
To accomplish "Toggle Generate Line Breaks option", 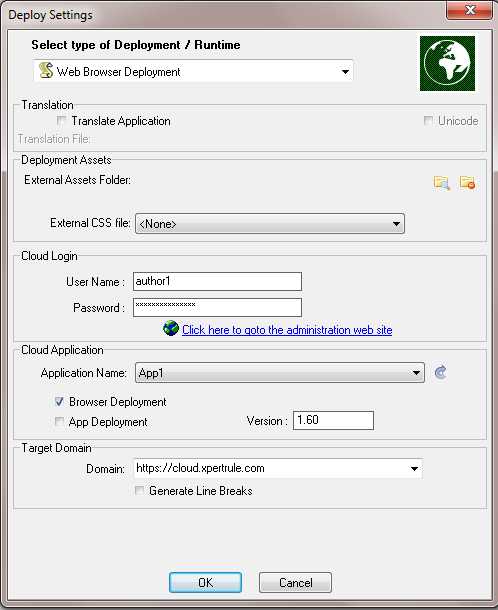I will pos(139,491).
